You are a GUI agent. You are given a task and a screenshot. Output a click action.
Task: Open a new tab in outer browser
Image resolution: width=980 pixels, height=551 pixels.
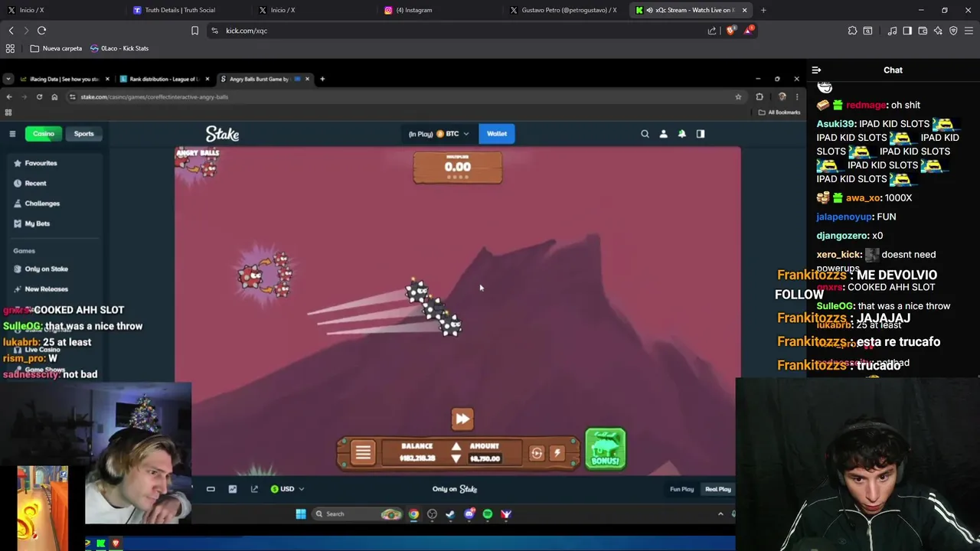[x=763, y=10]
